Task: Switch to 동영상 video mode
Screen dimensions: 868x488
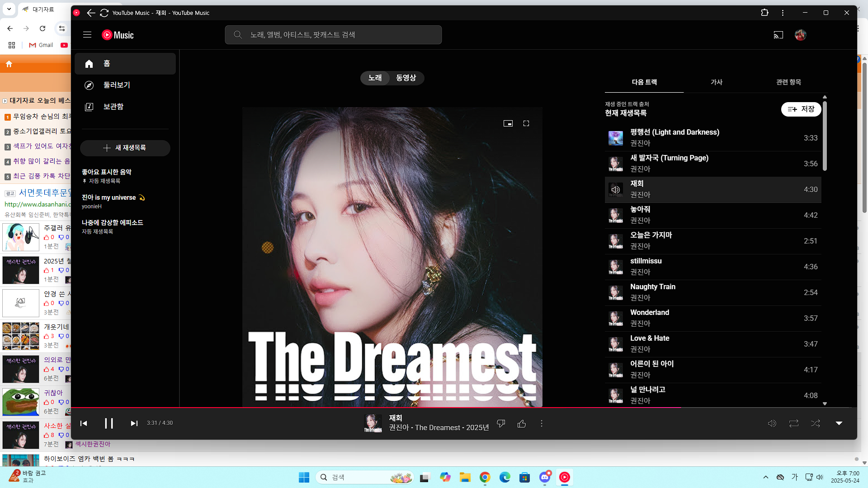Action: 406,78
